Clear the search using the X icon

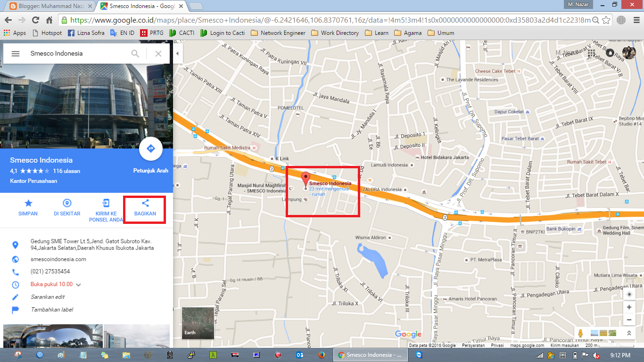coord(158,53)
